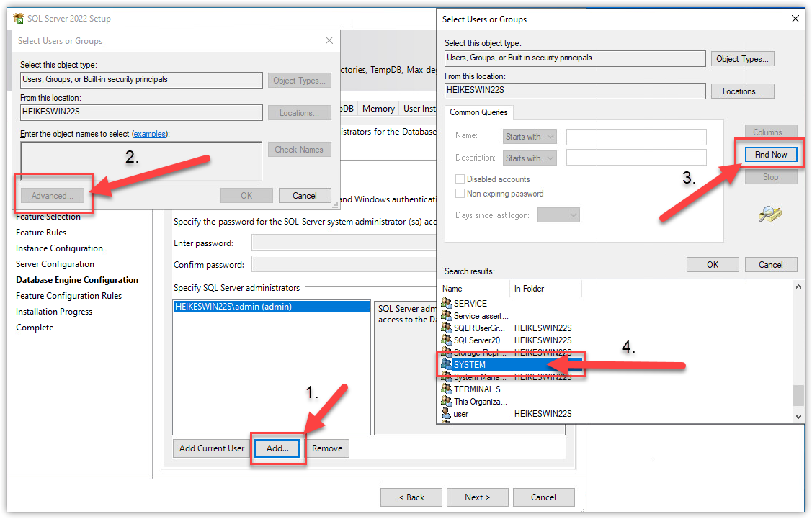Screen dimensions: 812x519
Task: Click the icon beside Service assert... entry
Action: 447,315
